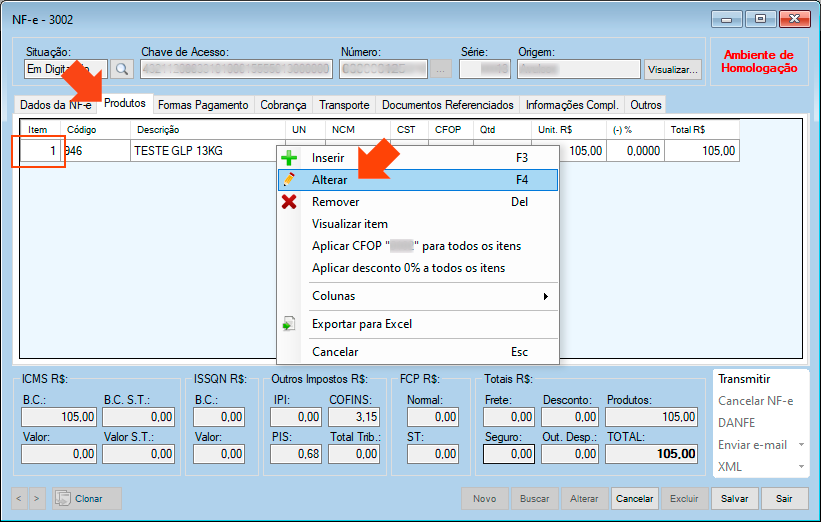Click the magnifier search icon beside Situação
The image size is (821, 522).
[121, 69]
